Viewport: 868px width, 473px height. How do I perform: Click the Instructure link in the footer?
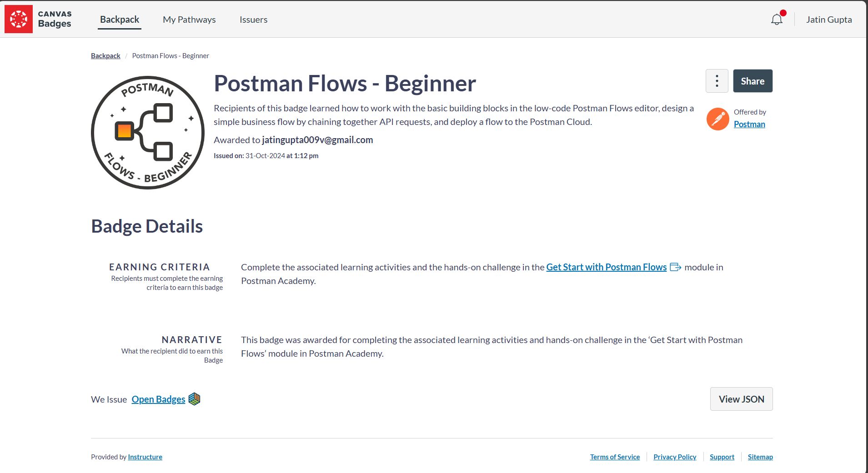tap(145, 457)
